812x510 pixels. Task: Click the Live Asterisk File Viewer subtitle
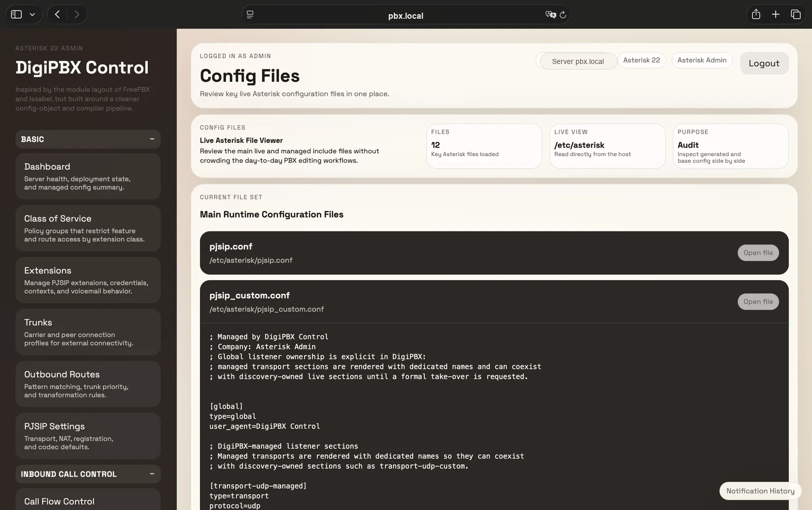241,141
